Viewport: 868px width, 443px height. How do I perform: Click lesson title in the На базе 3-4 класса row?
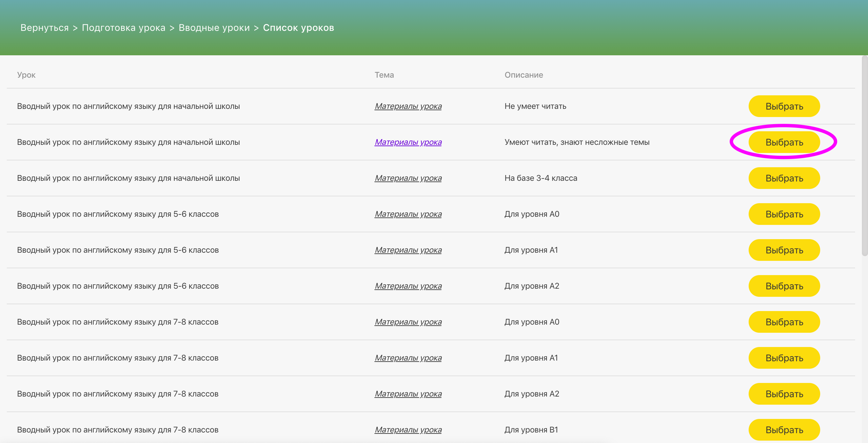pyautogui.click(x=129, y=178)
